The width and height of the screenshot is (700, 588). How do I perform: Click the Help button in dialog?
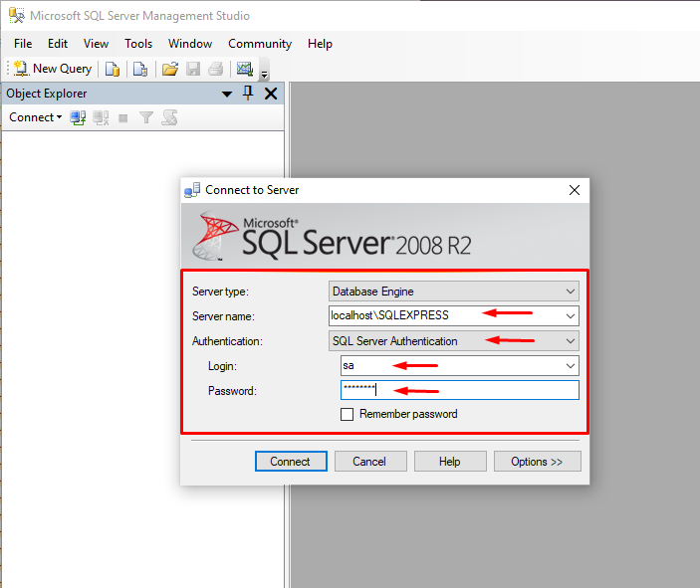[x=450, y=461]
